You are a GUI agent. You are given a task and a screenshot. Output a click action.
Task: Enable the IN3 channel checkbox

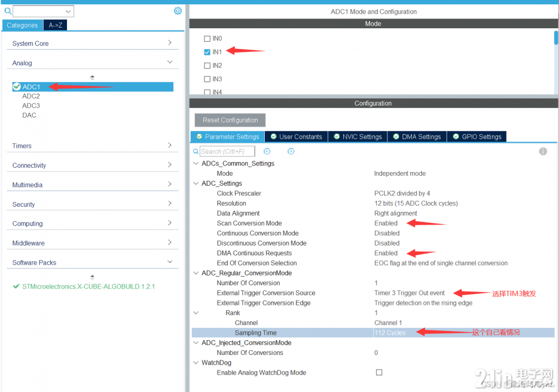(207, 79)
